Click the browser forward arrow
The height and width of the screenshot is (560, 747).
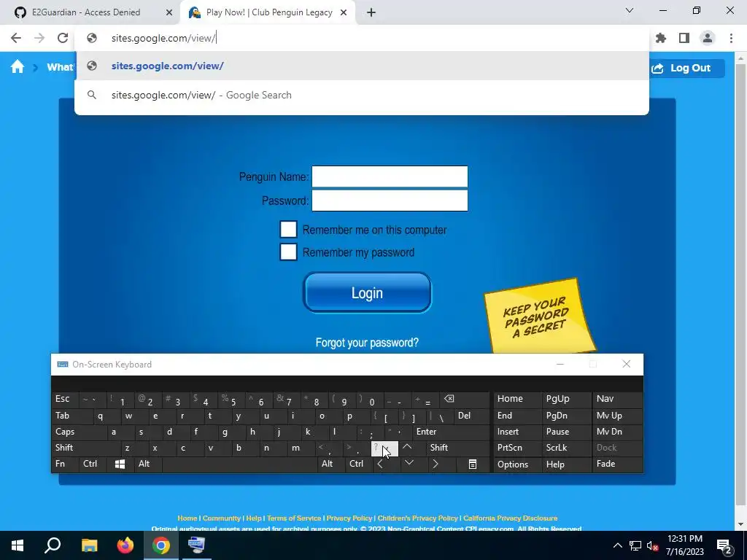[39, 38]
